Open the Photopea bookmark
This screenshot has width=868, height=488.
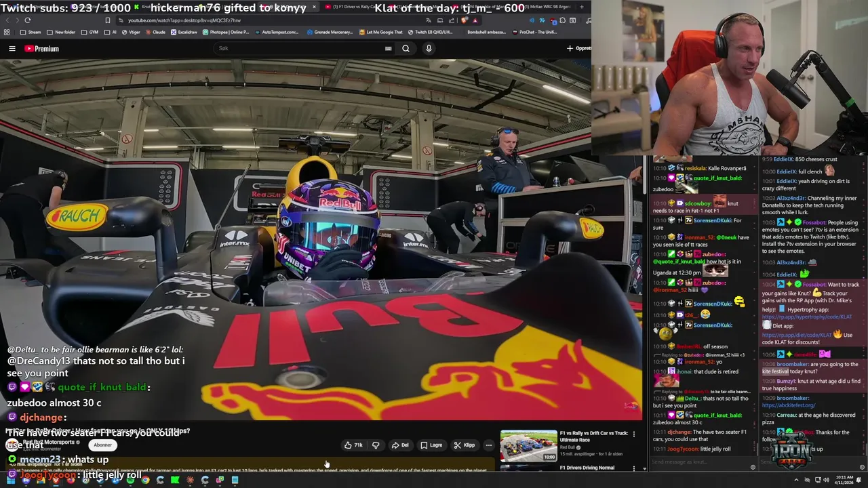[225, 32]
